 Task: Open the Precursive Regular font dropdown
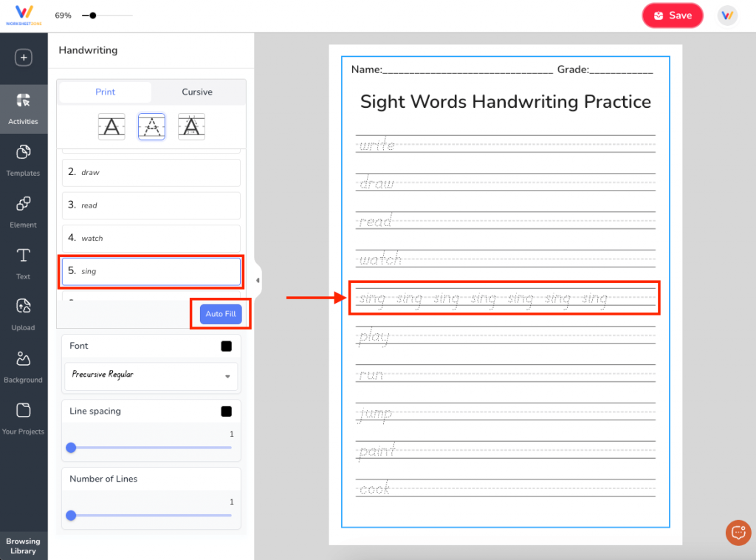tap(151, 375)
